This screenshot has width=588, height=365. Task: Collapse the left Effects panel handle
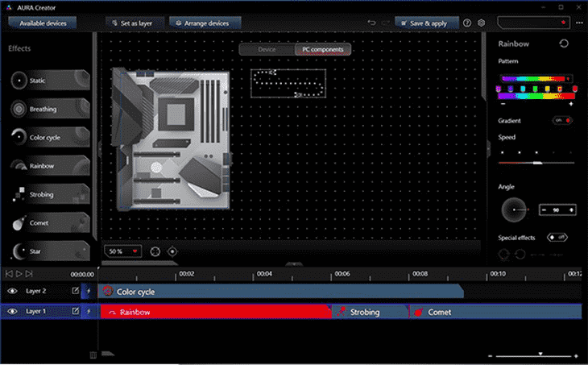(100, 149)
